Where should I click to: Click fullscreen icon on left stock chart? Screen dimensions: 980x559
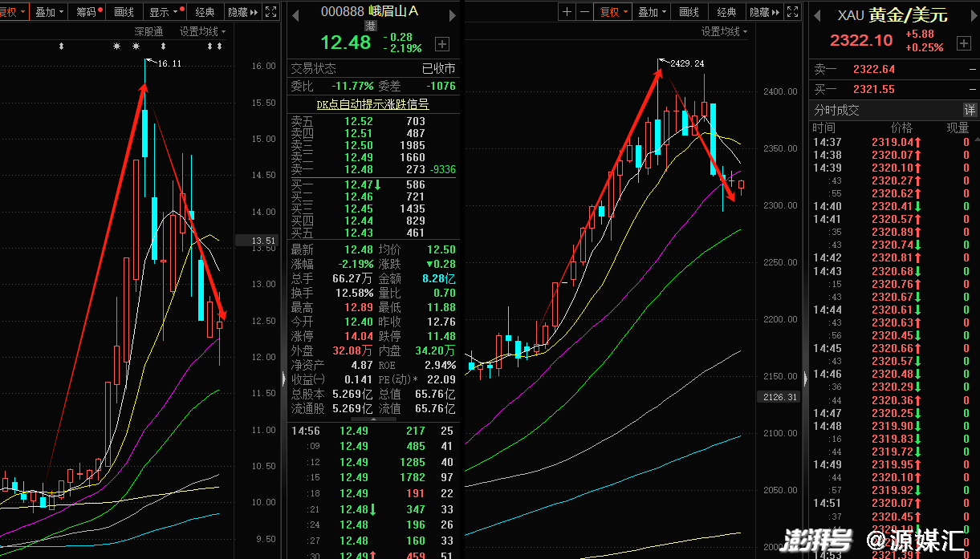(271, 12)
